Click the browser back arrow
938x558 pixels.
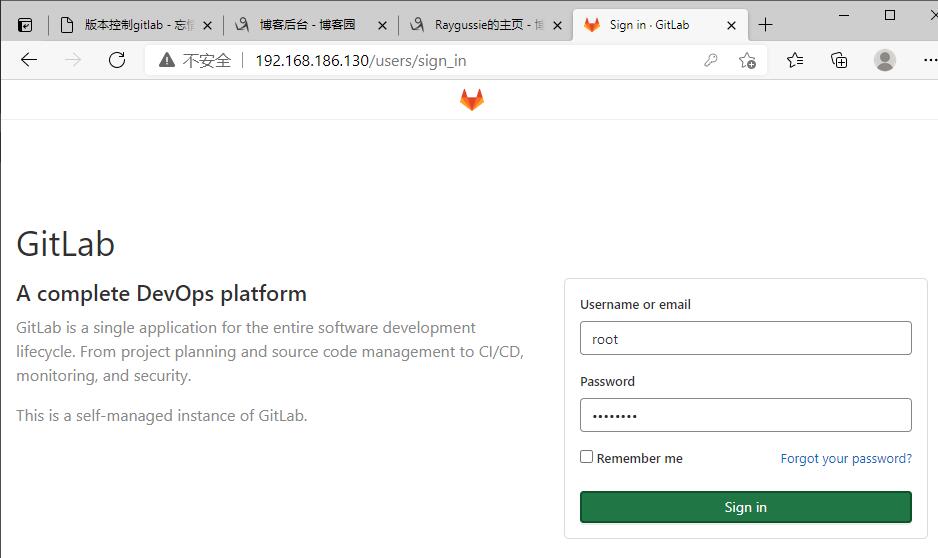29,60
